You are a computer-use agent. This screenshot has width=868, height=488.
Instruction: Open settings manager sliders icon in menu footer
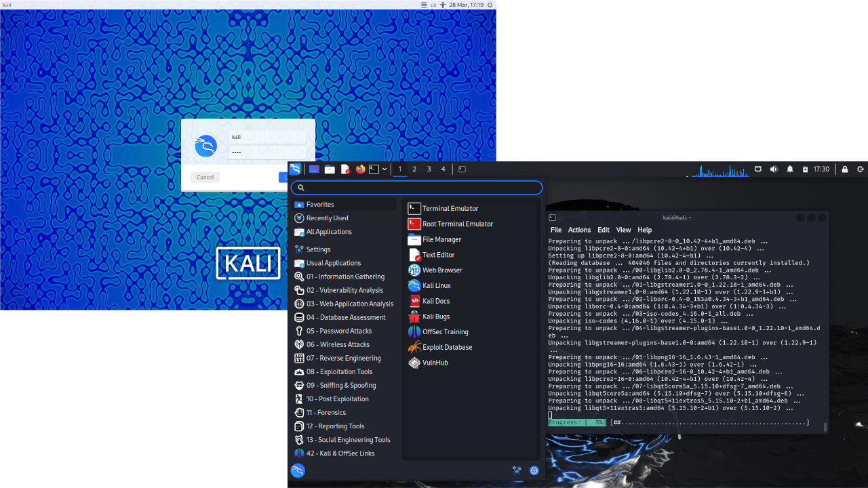(517, 470)
